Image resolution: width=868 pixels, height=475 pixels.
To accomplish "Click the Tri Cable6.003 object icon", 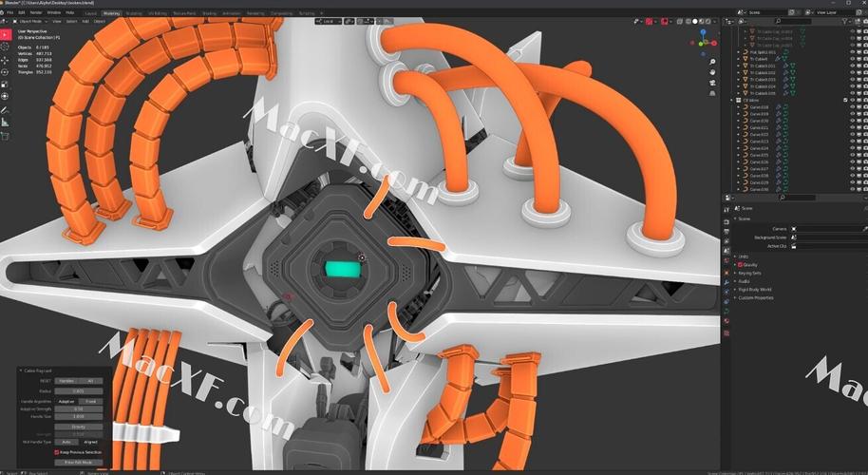I will coord(745,79).
